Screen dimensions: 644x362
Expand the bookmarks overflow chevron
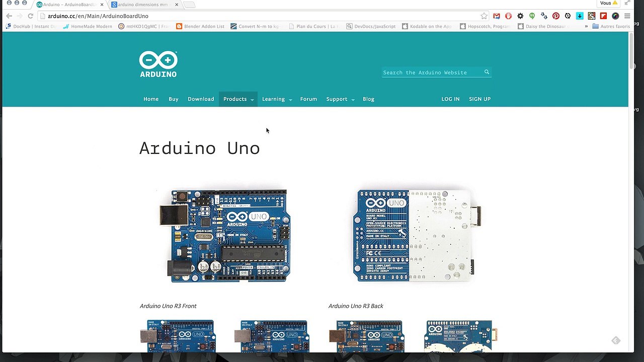click(586, 26)
